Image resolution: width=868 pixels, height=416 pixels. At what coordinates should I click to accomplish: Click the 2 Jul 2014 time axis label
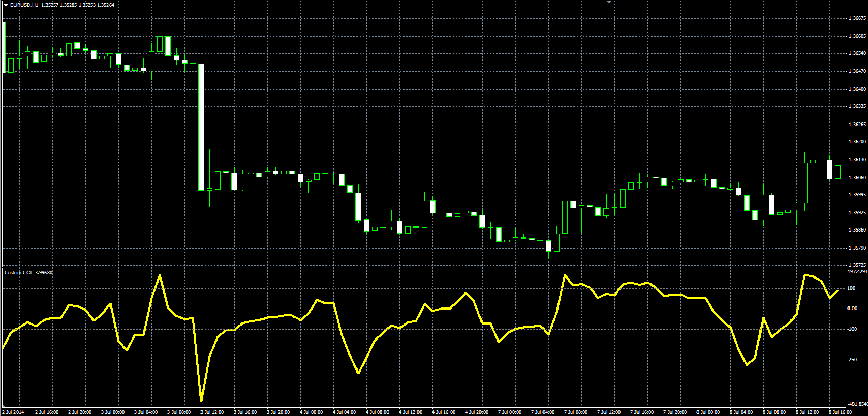click(13, 412)
